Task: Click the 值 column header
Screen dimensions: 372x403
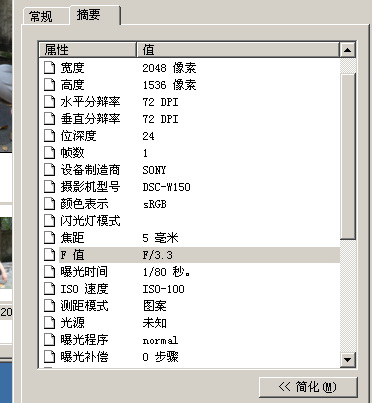Action: 238,50
